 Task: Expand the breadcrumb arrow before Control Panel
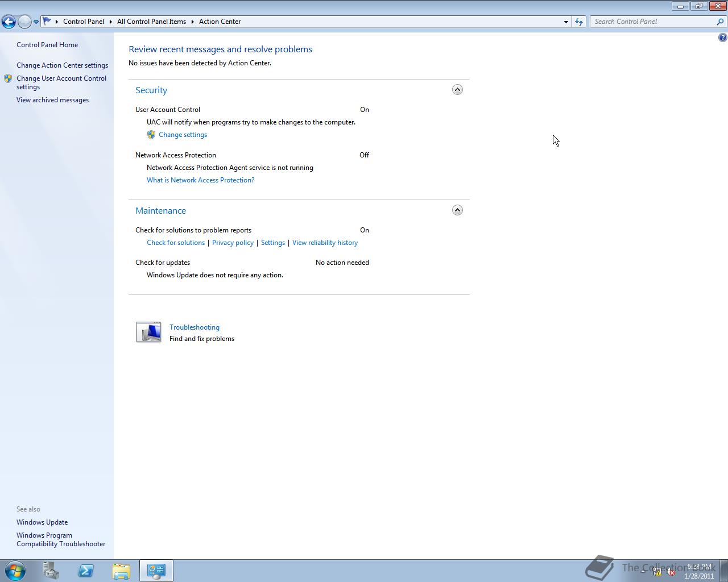pyautogui.click(x=57, y=22)
